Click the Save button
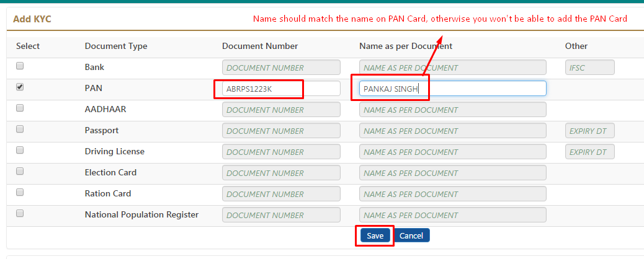644x259 pixels. tap(375, 235)
